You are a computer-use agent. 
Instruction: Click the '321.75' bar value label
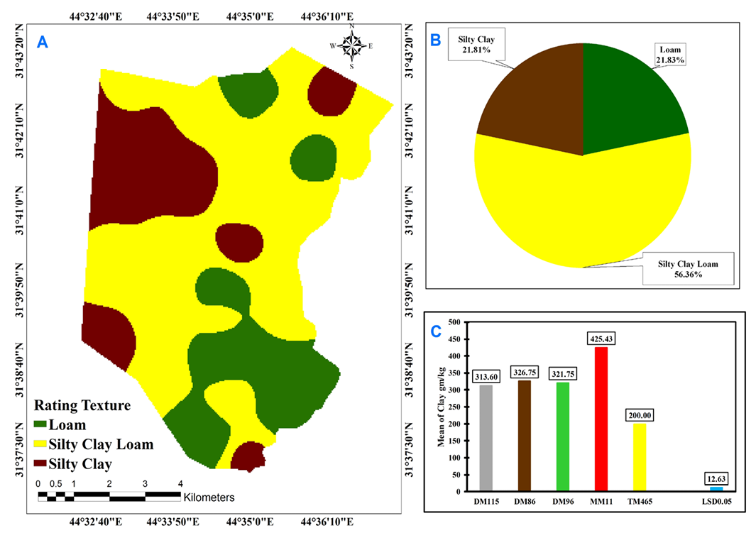(563, 374)
